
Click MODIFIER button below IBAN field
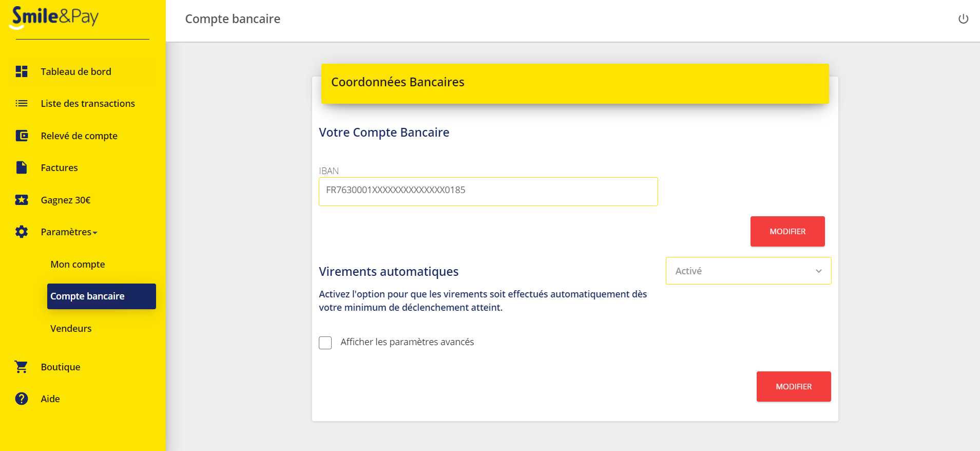[x=787, y=231]
